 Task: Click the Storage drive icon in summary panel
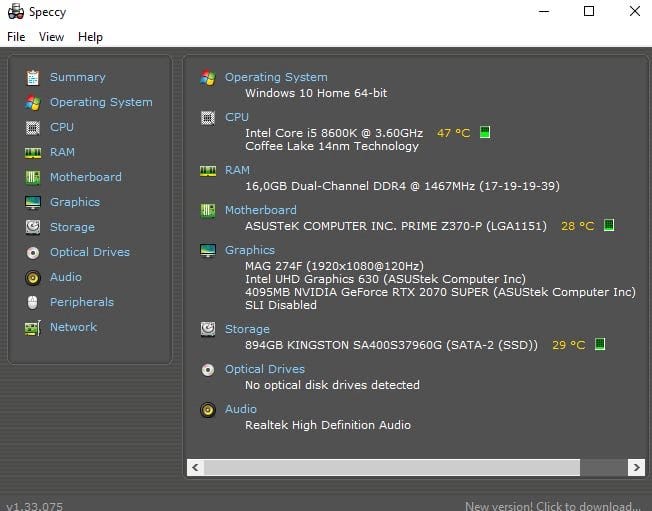pyautogui.click(x=208, y=329)
